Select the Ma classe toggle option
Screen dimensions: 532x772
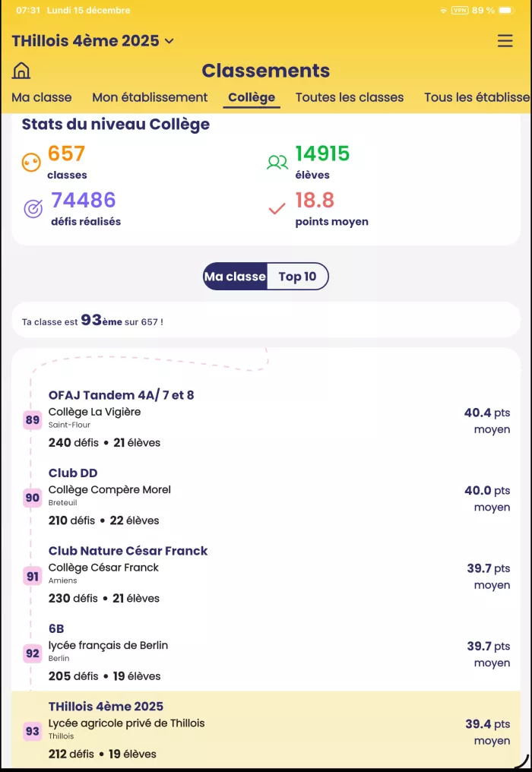pos(235,277)
